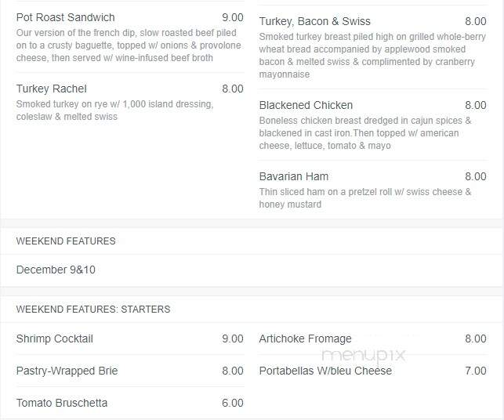Select the Weekend Features section heading
This screenshot has height=420, width=504.
[66, 241]
